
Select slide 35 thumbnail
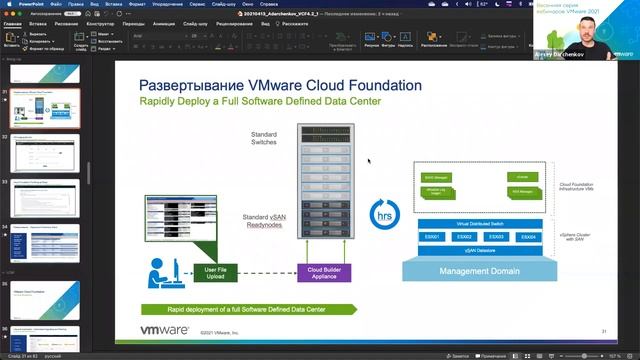(45, 300)
